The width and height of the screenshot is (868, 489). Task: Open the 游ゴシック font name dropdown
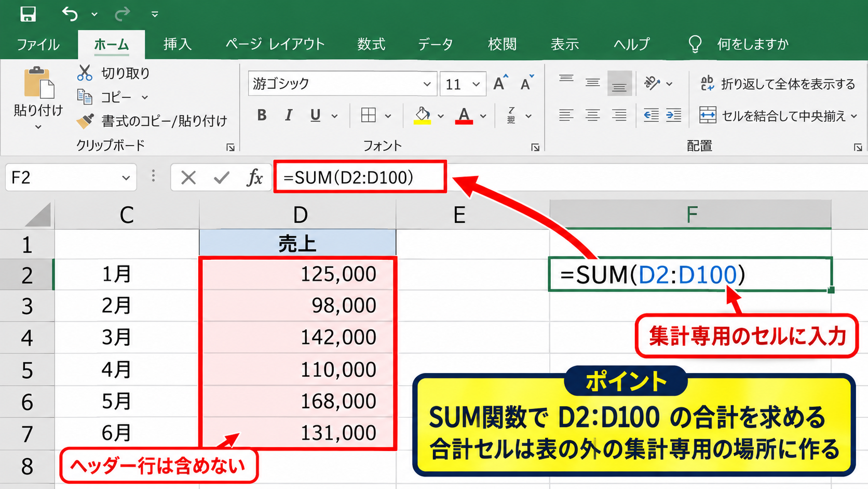point(427,84)
